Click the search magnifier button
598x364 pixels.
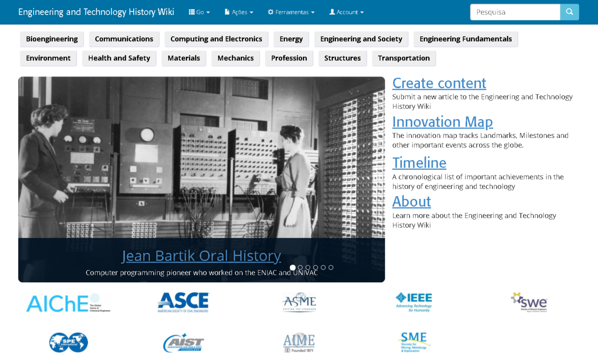point(569,12)
